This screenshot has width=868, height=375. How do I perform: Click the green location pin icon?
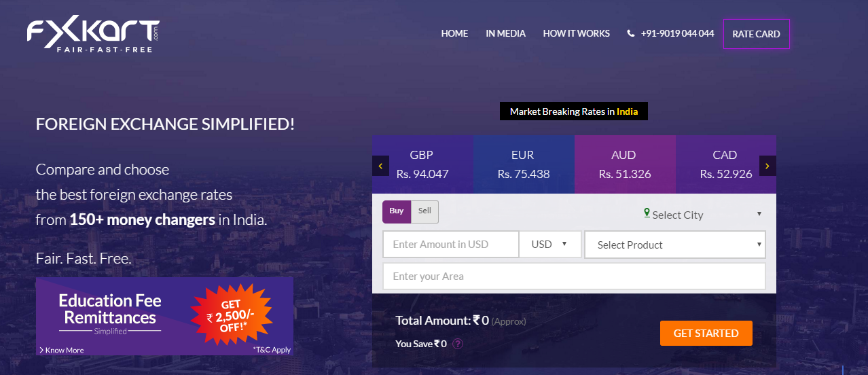click(647, 213)
